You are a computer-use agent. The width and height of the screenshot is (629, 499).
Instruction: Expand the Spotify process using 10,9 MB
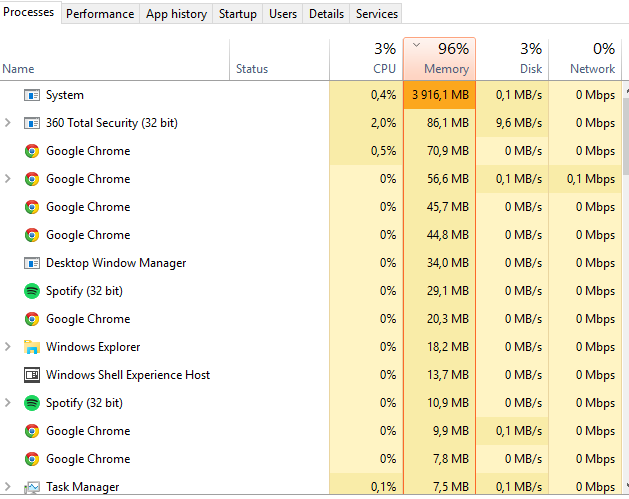tap(9, 403)
